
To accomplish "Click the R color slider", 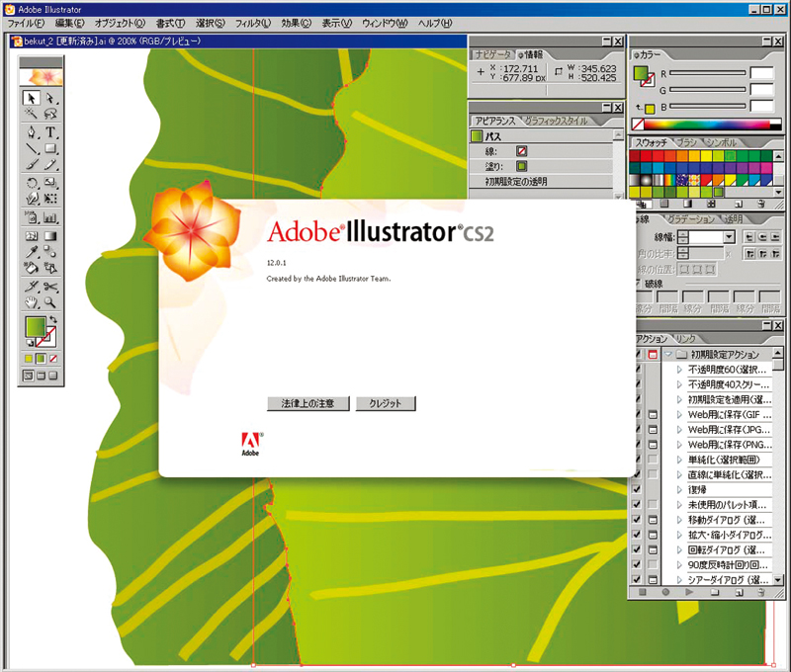I will [x=707, y=73].
